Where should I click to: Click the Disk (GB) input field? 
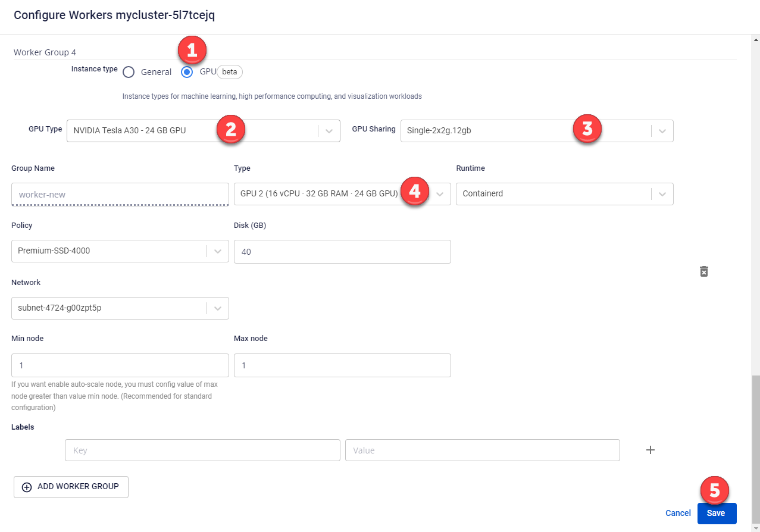(x=342, y=252)
